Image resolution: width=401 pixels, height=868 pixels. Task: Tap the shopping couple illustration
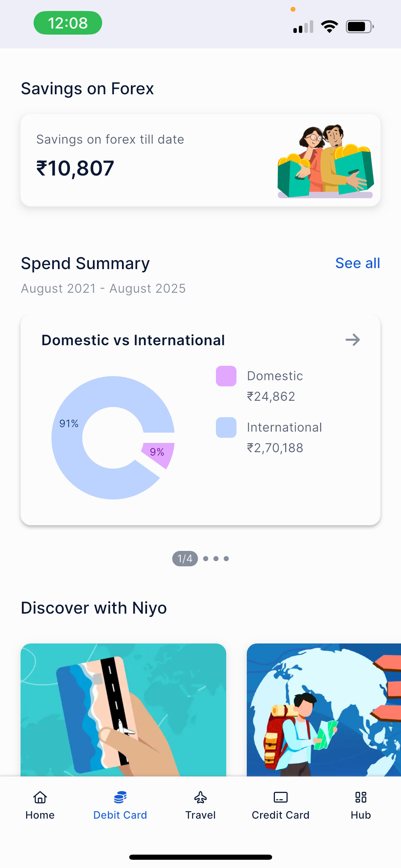(x=325, y=161)
